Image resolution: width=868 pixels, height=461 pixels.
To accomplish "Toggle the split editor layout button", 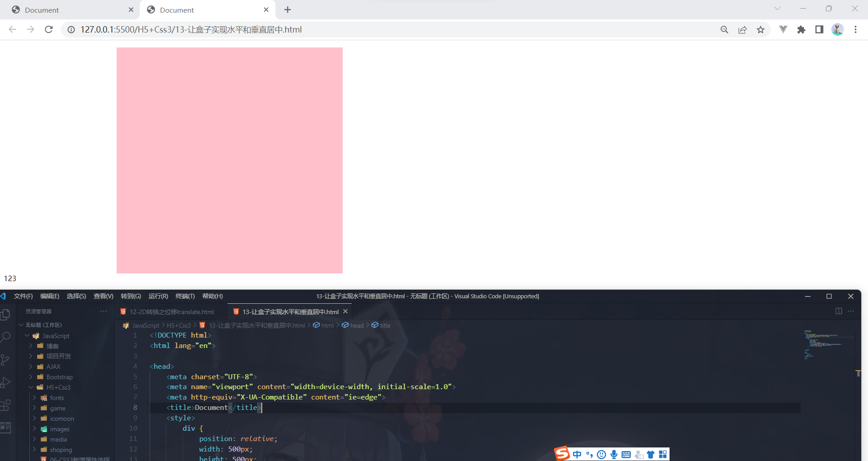I will (x=840, y=311).
